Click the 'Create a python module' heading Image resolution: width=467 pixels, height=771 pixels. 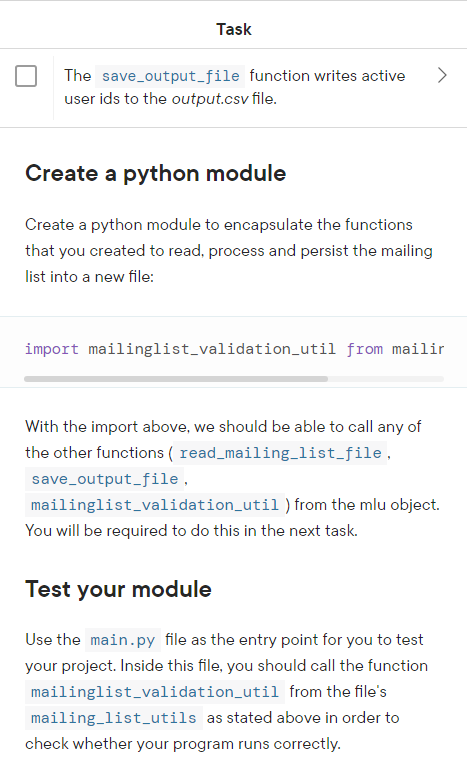(x=155, y=173)
